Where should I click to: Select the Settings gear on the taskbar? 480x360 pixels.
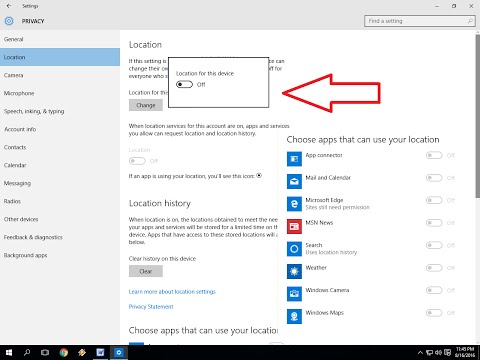[119, 352]
